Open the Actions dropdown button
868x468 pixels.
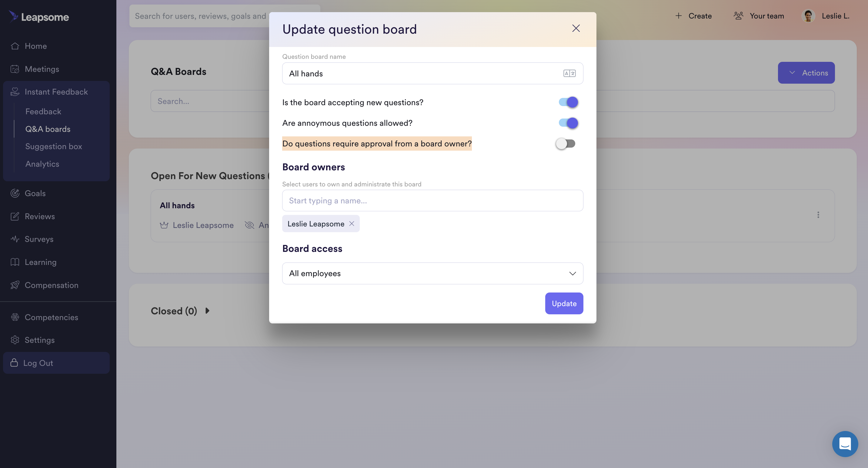(x=806, y=73)
